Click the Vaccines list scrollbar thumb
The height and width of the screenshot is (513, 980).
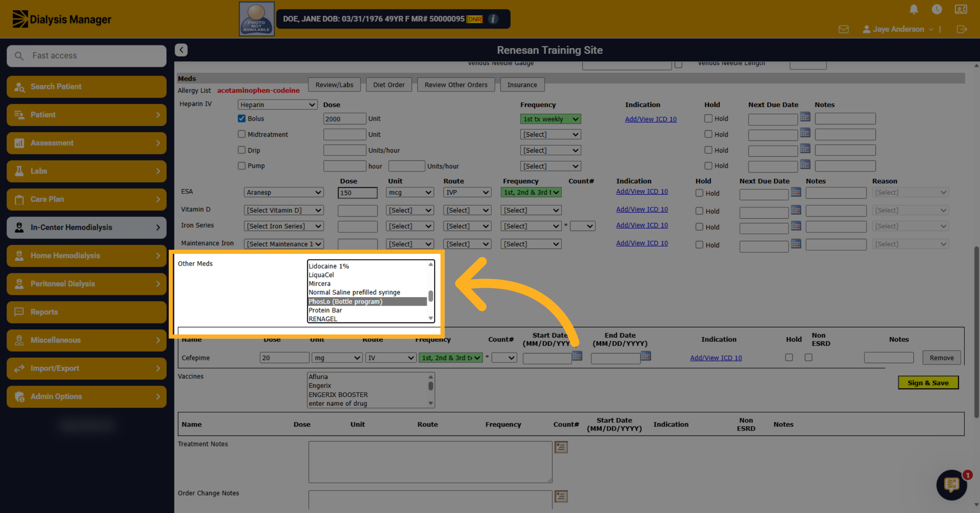pyautogui.click(x=430, y=386)
